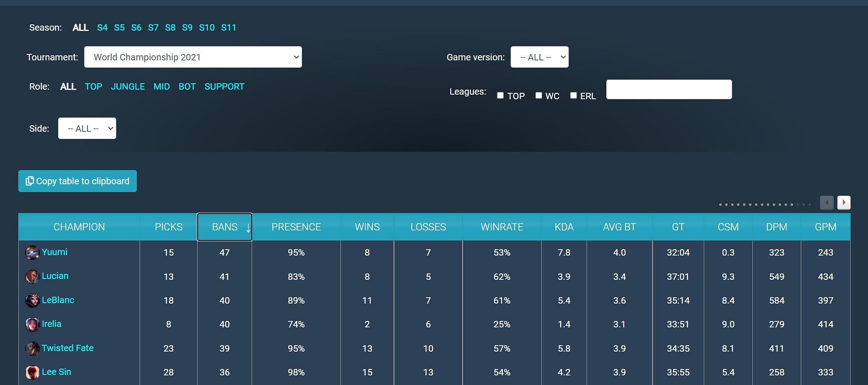Click the table scroll left arrow
The image size is (868, 385).
[x=826, y=202]
